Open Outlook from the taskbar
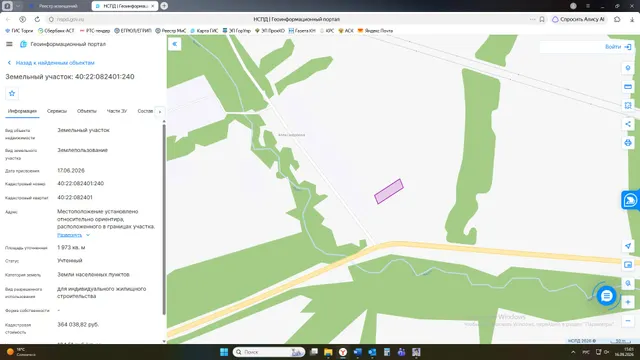This screenshot has width=640, height=360. point(372,352)
